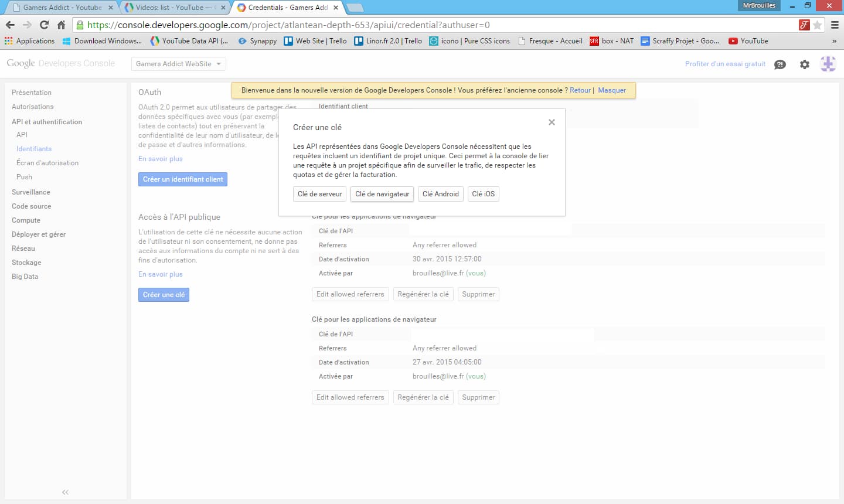Click the Clé de serveur button
Viewport: 844px width, 504px height.
319,194
